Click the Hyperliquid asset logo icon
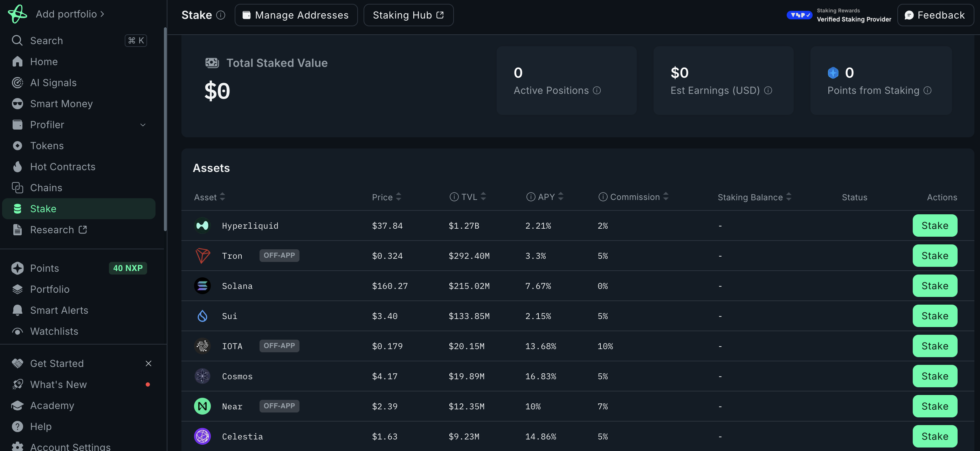Viewport: 980px width, 451px height. coord(202,225)
